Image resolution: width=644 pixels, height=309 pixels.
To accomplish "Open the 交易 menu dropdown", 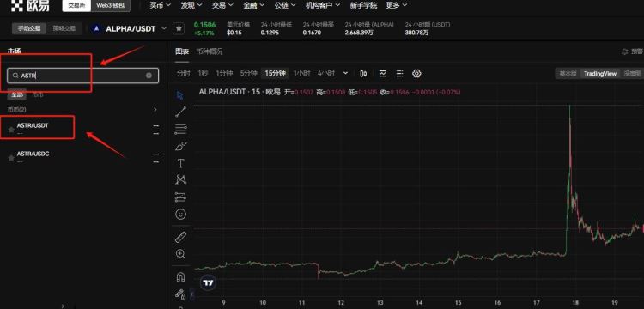I will (222, 5).
